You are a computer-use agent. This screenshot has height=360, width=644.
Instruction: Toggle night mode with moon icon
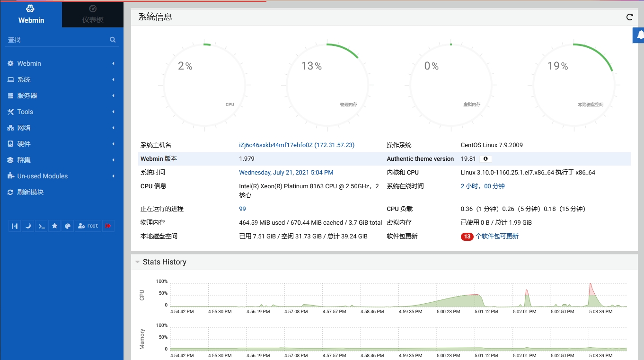28,226
